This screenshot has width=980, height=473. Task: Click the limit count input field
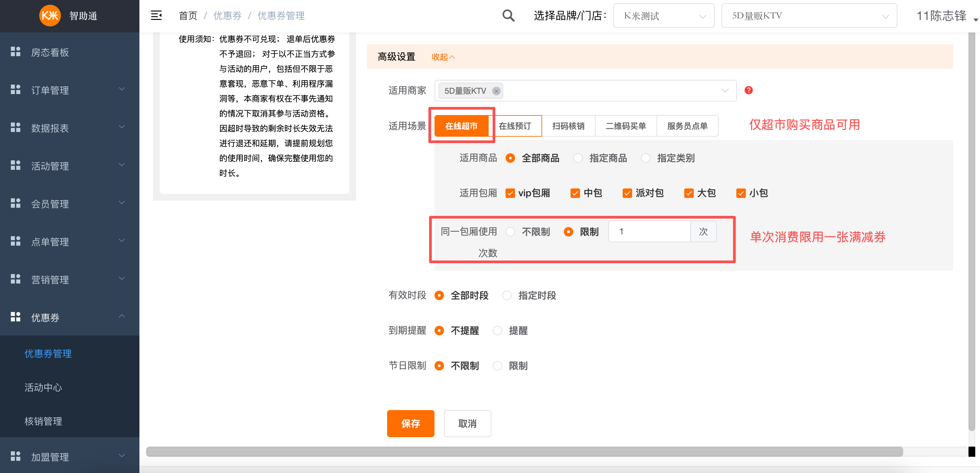pos(649,231)
